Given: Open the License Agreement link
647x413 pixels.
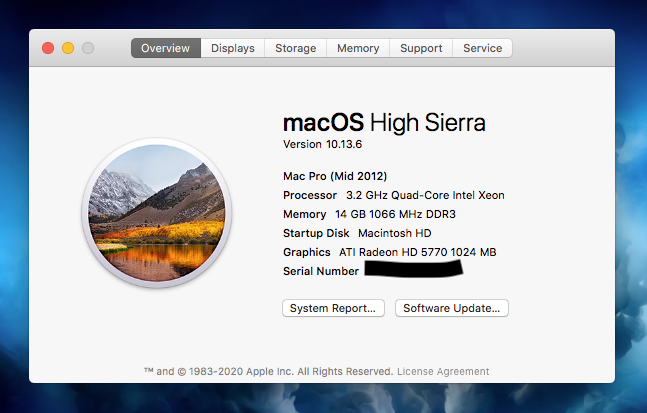Looking at the screenshot, I should [x=443, y=371].
